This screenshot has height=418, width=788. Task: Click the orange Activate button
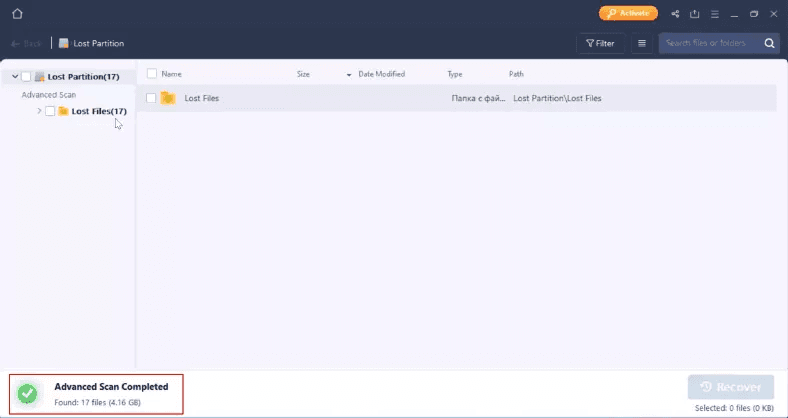(628, 14)
